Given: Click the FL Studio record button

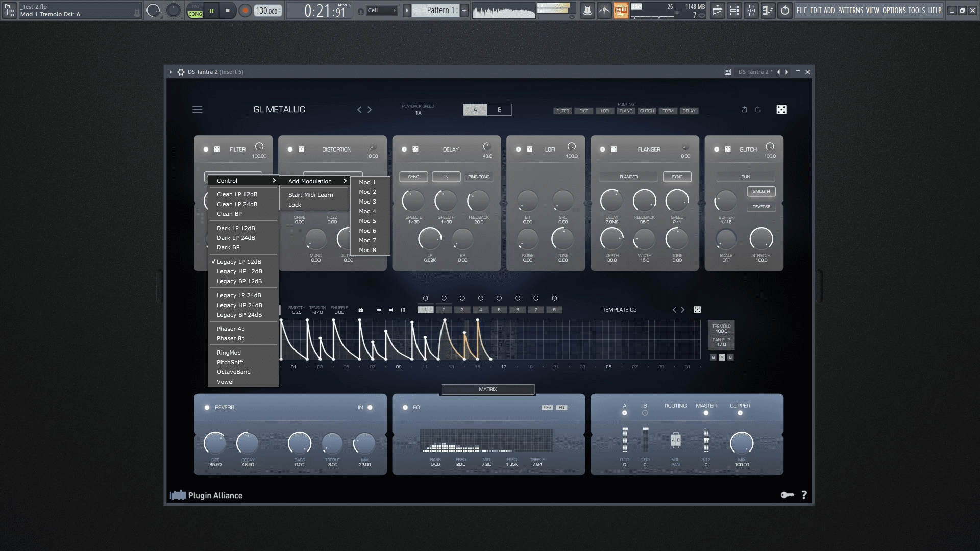Looking at the screenshot, I should (x=245, y=11).
